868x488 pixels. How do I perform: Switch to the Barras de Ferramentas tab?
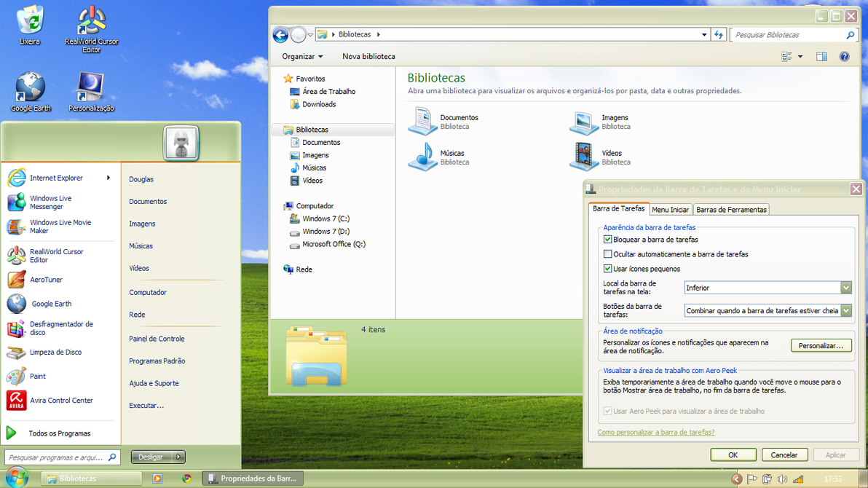[731, 210]
